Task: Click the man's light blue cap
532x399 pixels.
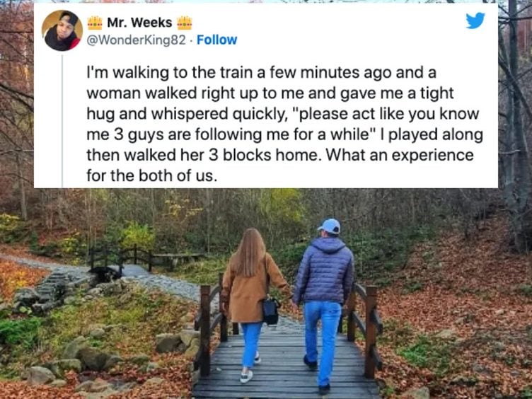Action: 329,226
